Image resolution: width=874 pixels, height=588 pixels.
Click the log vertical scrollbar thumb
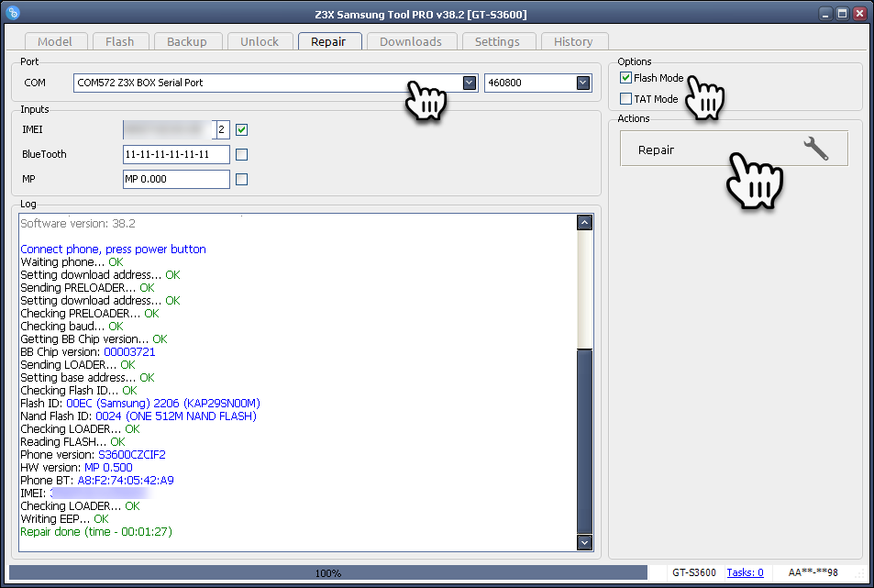[x=584, y=441]
